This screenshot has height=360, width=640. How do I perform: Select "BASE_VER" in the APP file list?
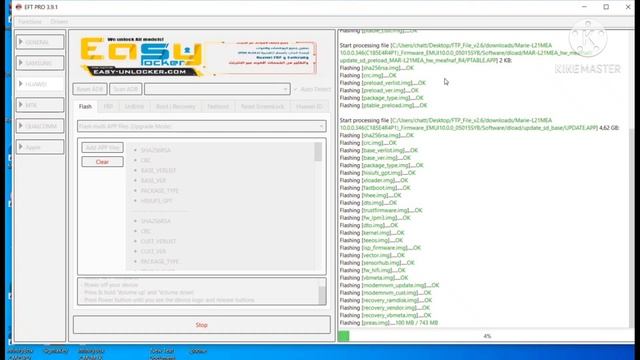[153, 180]
